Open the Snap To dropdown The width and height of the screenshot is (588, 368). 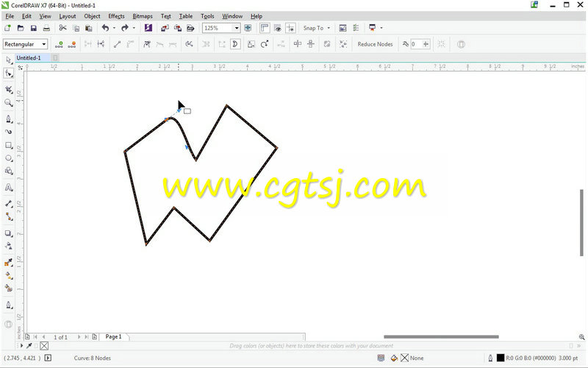pyautogui.click(x=317, y=28)
